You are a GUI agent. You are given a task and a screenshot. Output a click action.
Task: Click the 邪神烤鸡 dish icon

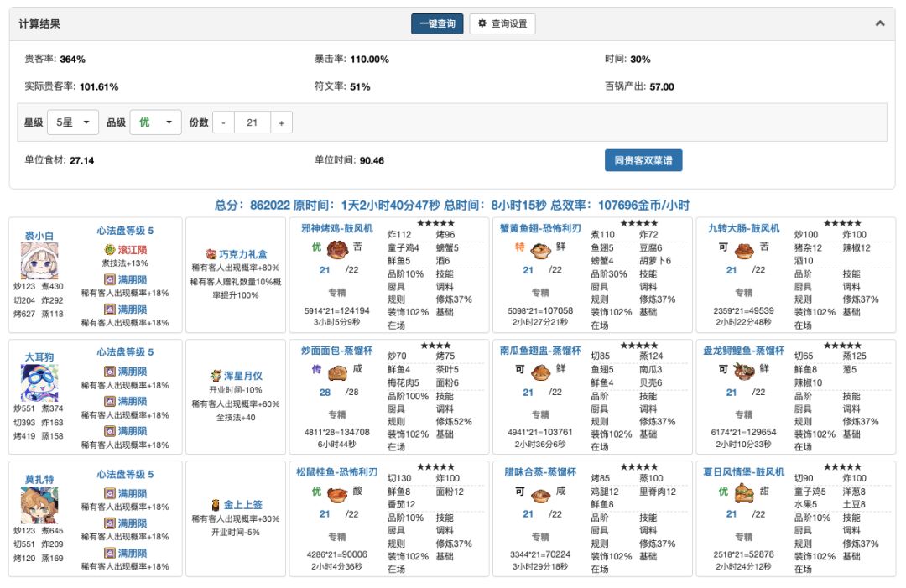[x=337, y=250]
